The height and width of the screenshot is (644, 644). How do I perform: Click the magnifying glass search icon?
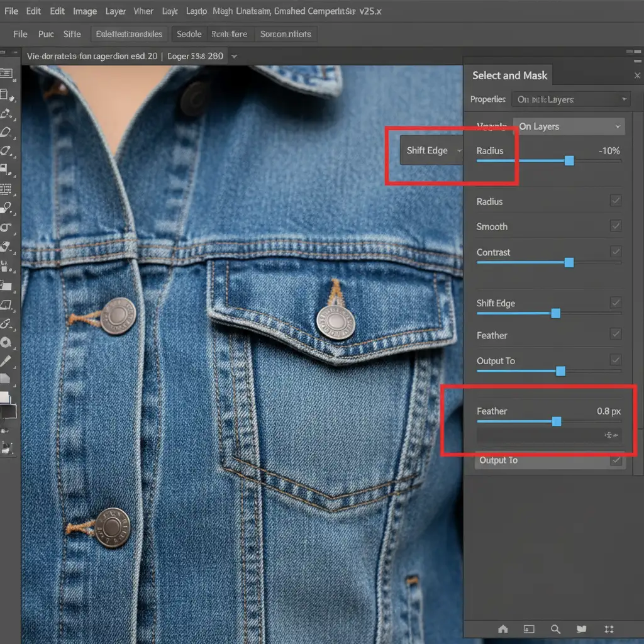[x=555, y=629]
